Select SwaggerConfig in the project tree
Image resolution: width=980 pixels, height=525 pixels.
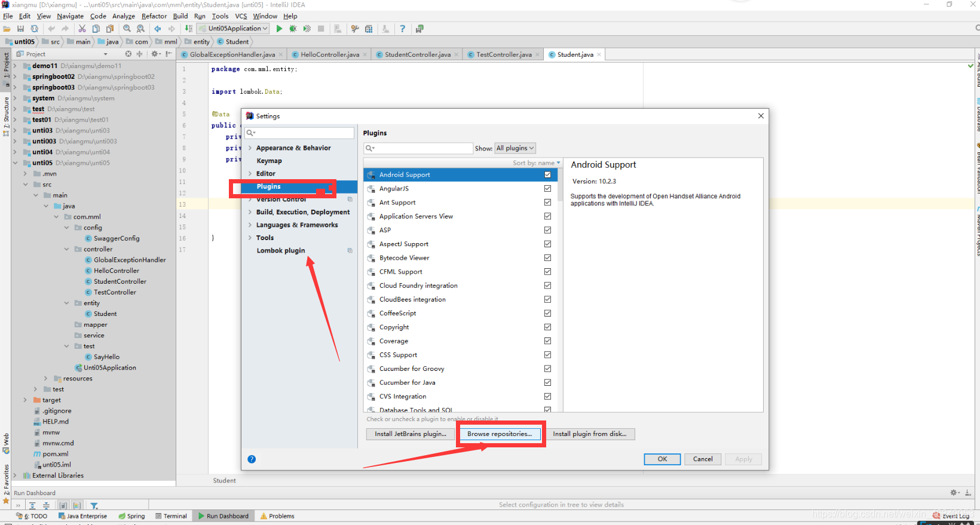(117, 238)
